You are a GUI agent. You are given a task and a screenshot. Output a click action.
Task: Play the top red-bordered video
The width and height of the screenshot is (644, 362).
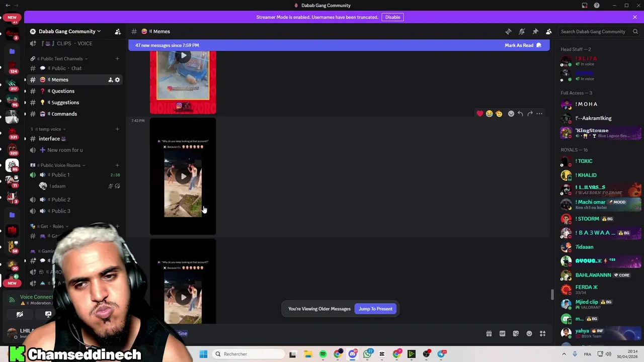(x=183, y=56)
